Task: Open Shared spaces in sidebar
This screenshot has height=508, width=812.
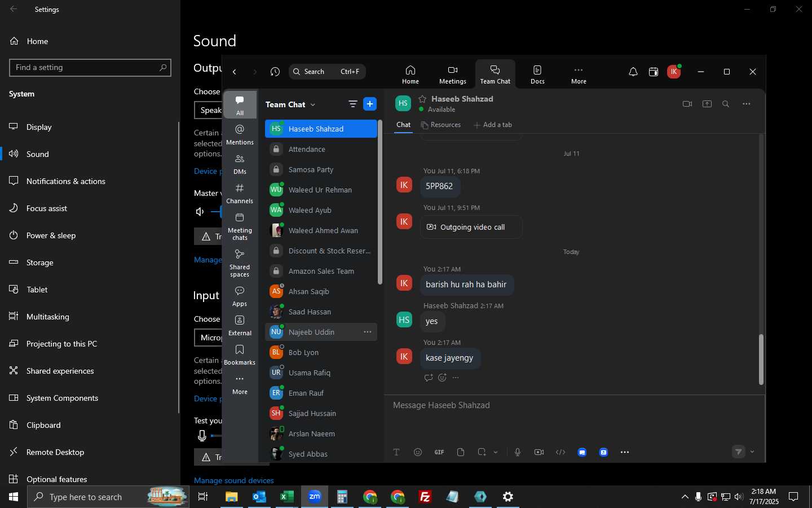Action: coord(240,263)
